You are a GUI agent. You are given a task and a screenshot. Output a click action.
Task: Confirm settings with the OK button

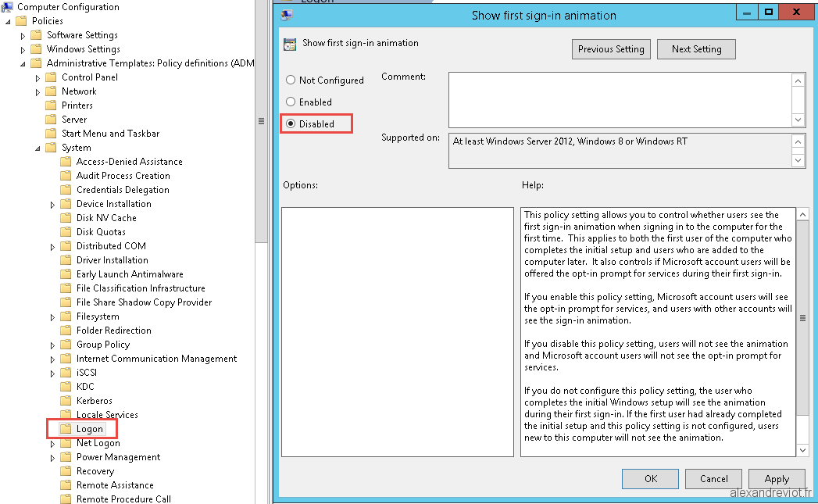pyautogui.click(x=650, y=478)
